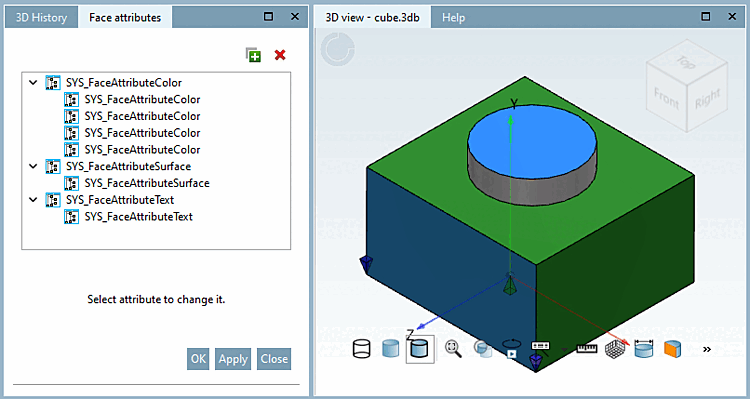Image resolution: width=750 pixels, height=399 pixels.
Task: Select the child SYS_FaceAttributeText entry
Action: pos(139,217)
